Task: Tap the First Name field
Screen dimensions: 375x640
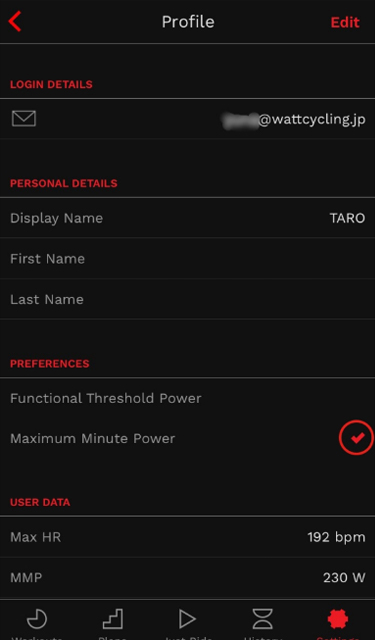Action: coord(187,258)
